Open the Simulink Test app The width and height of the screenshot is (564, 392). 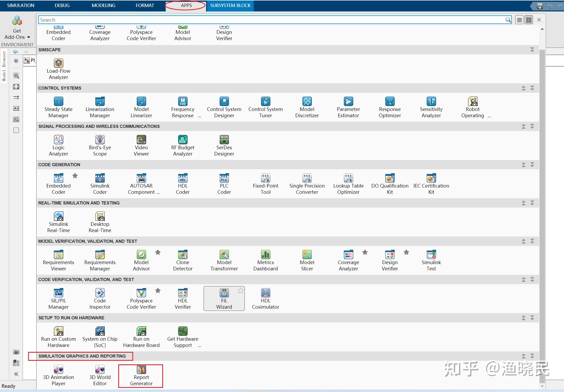(x=431, y=260)
